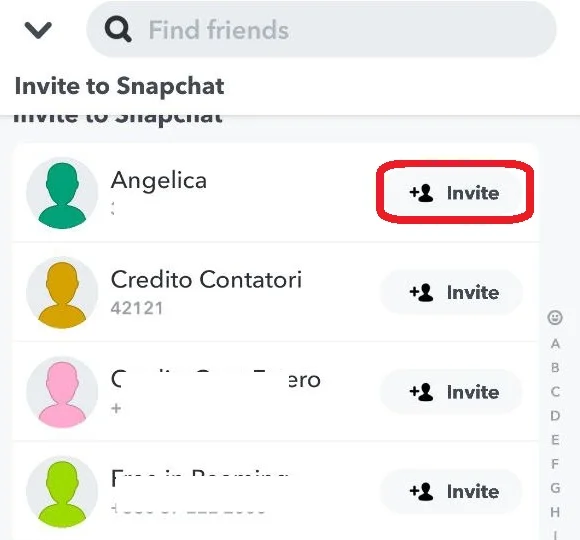Tap the lime green contact avatar
Screen dimensions: 580x540
62,492
